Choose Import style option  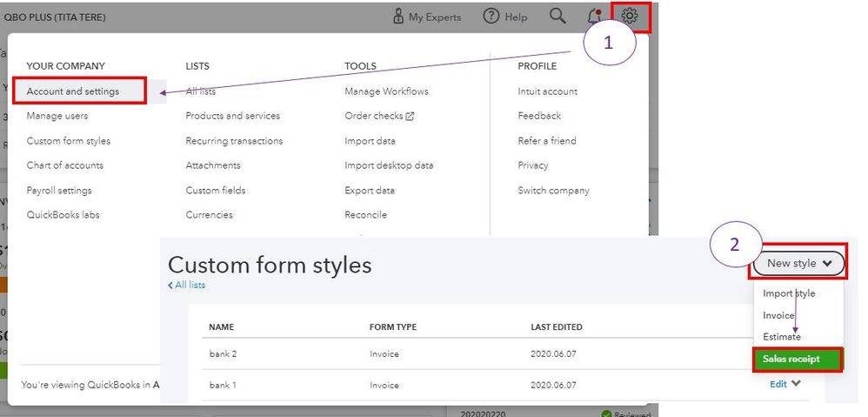[x=789, y=293]
